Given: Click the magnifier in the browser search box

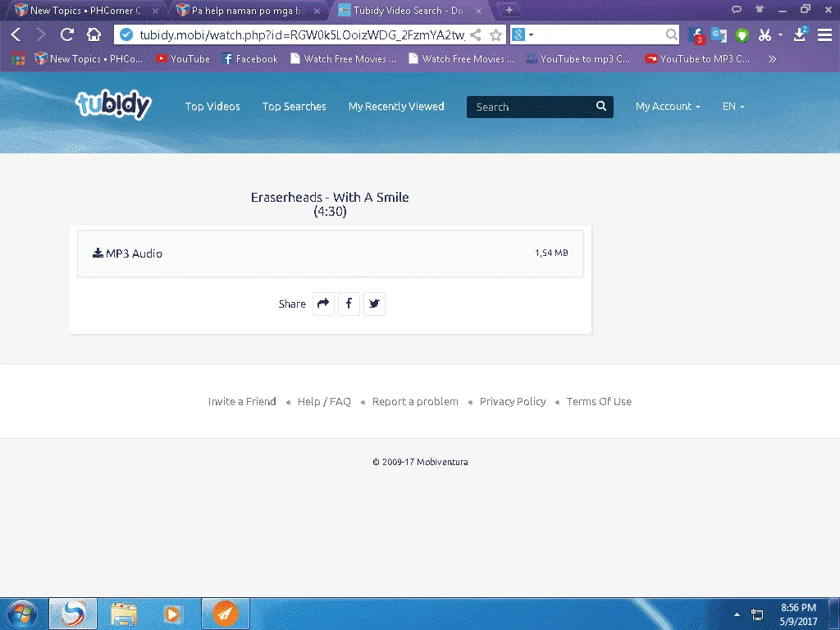Looking at the screenshot, I should [671, 35].
